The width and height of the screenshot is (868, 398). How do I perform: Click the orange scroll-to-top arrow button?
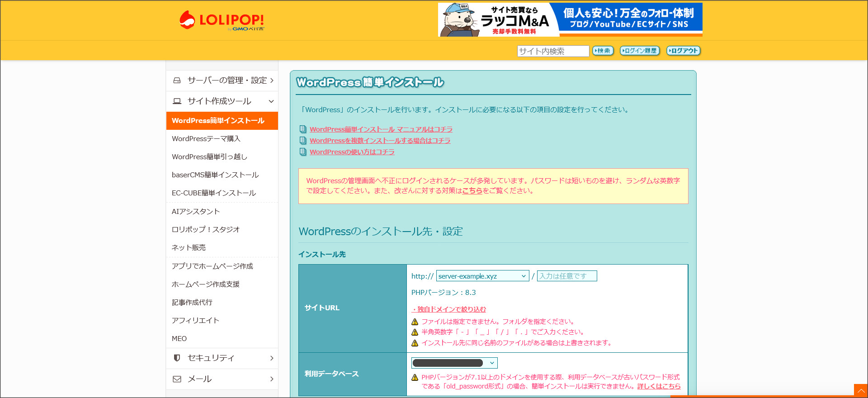pyautogui.click(x=861, y=390)
